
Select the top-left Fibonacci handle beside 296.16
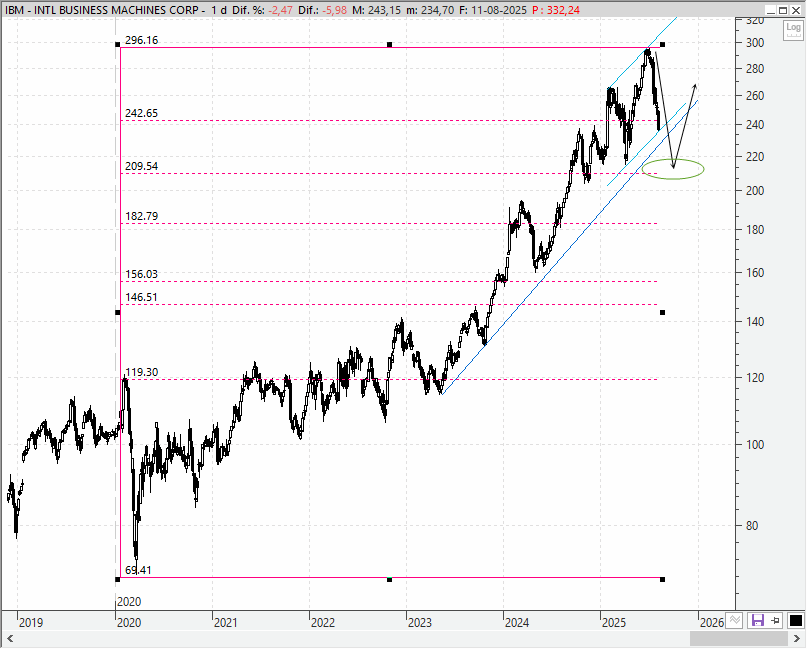[x=117, y=45]
